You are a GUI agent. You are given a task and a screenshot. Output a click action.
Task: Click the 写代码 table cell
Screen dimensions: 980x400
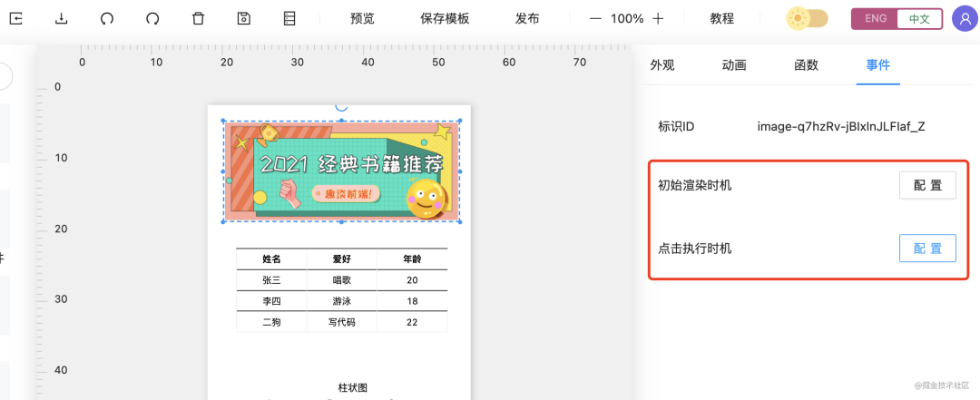click(x=342, y=322)
